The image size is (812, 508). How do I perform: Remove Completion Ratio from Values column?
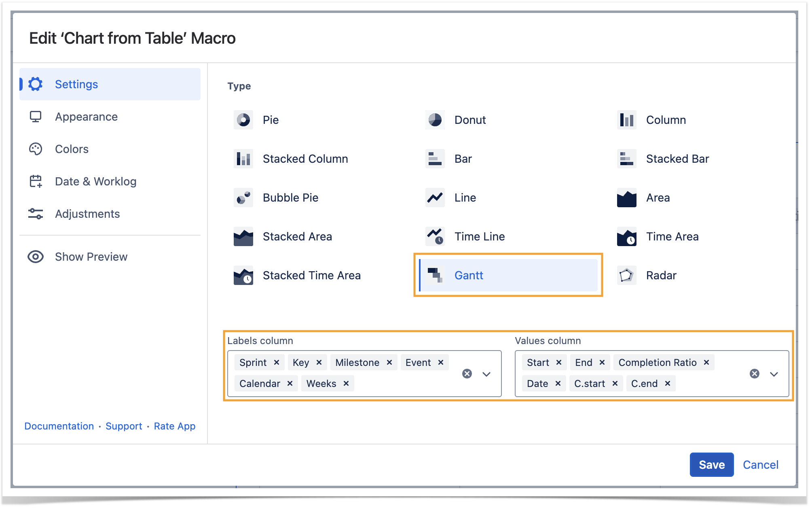(x=706, y=362)
